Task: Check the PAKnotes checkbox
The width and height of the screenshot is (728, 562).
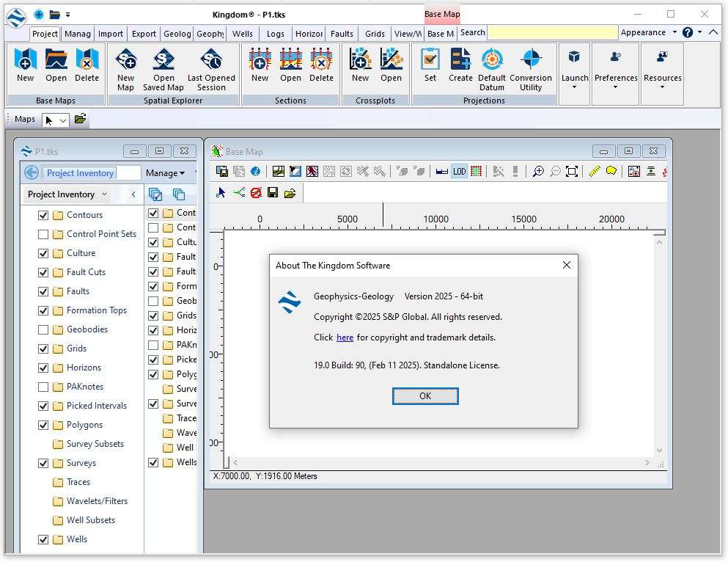Action: [43, 387]
